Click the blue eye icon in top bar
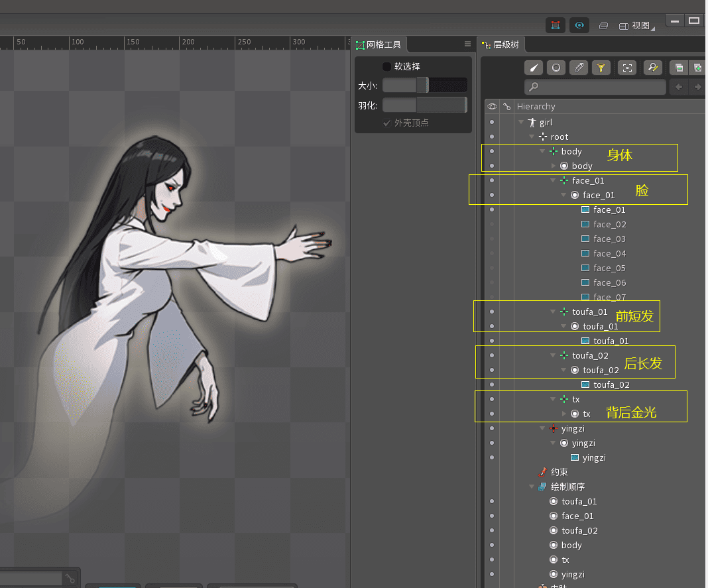Viewport: 708px width, 588px height. click(580, 26)
